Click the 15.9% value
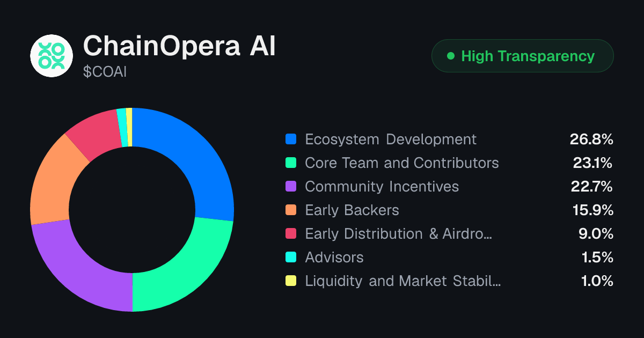Screen dimensions: 644x338 coord(593,210)
